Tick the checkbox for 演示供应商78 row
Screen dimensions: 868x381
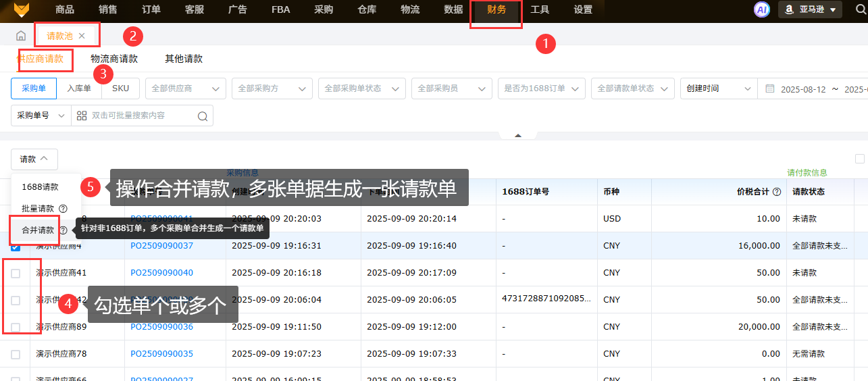pos(16,354)
